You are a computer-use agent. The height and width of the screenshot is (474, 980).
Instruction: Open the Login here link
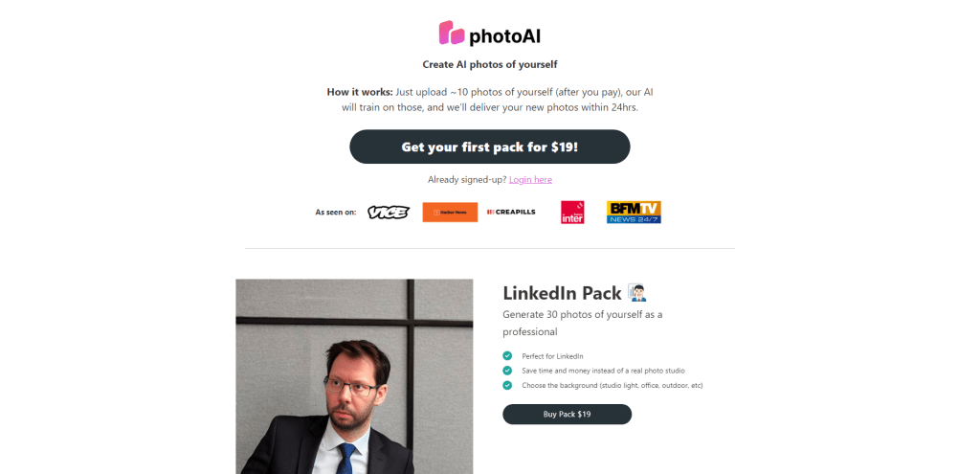tap(530, 179)
